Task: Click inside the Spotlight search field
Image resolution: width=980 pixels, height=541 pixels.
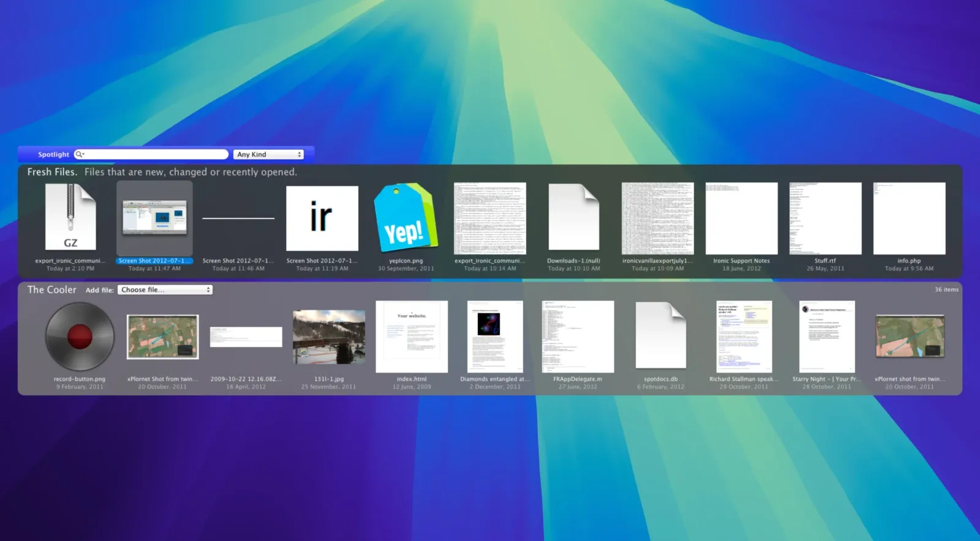Action: [x=156, y=154]
